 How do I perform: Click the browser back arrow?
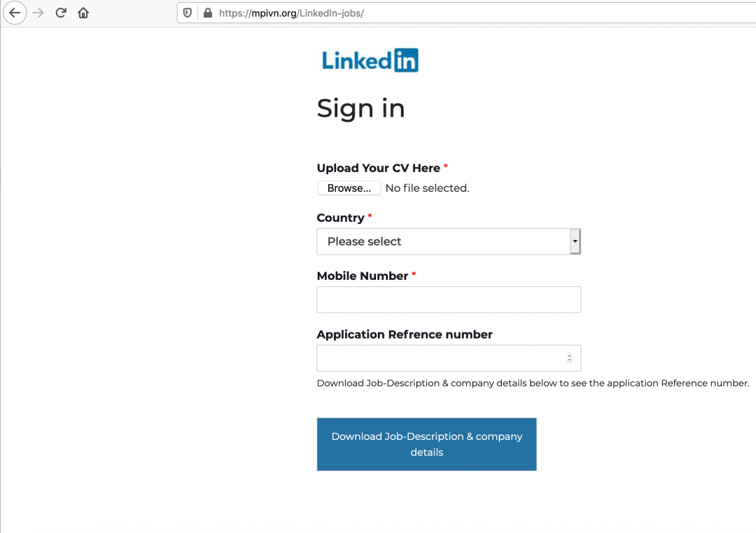(15, 13)
